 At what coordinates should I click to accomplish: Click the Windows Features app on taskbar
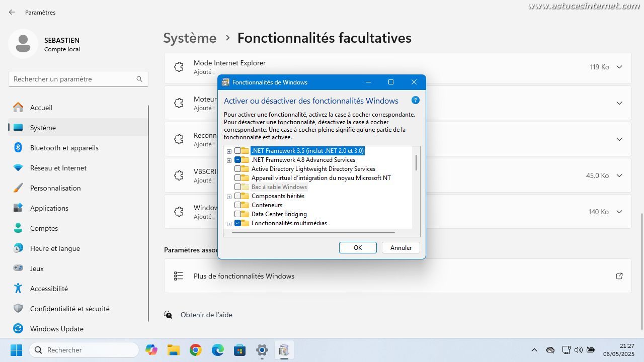(x=284, y=350)
